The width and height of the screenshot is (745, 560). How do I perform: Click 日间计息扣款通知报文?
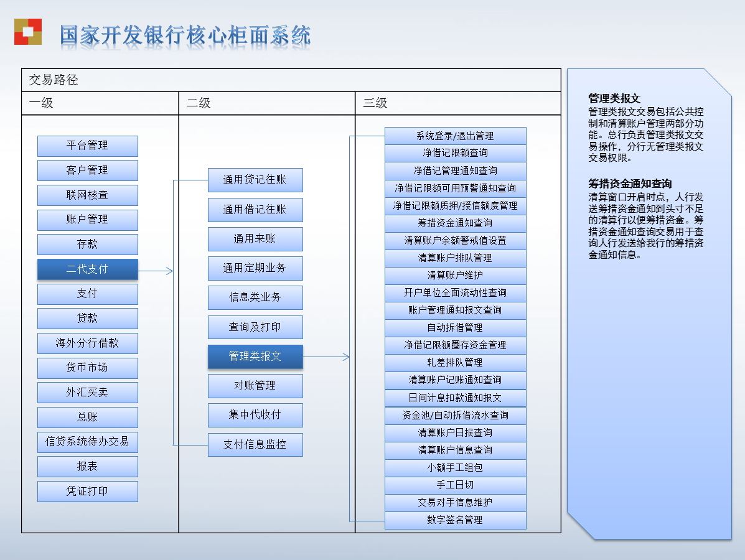[x=455, y=398]
